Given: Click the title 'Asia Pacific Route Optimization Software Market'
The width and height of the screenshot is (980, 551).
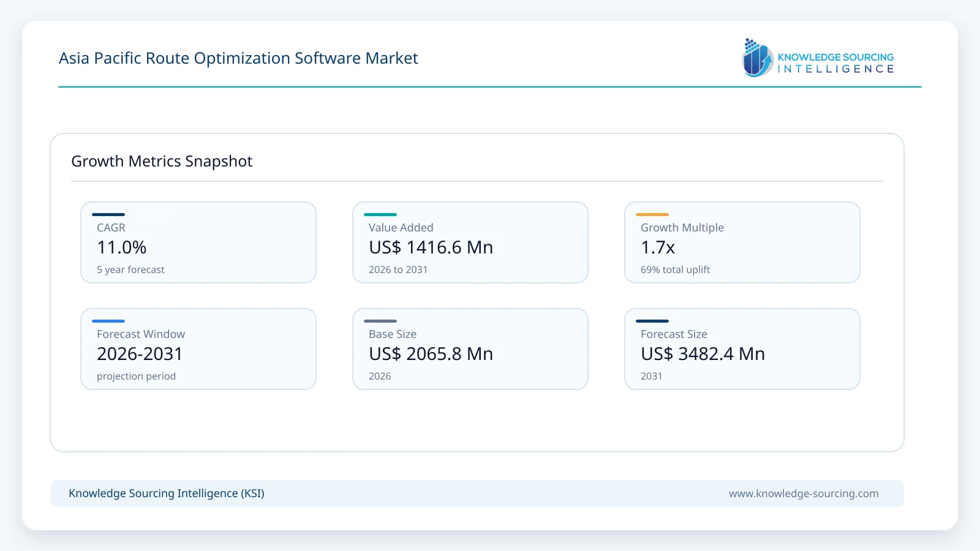Looking at the screenshot, I should 238,58.
